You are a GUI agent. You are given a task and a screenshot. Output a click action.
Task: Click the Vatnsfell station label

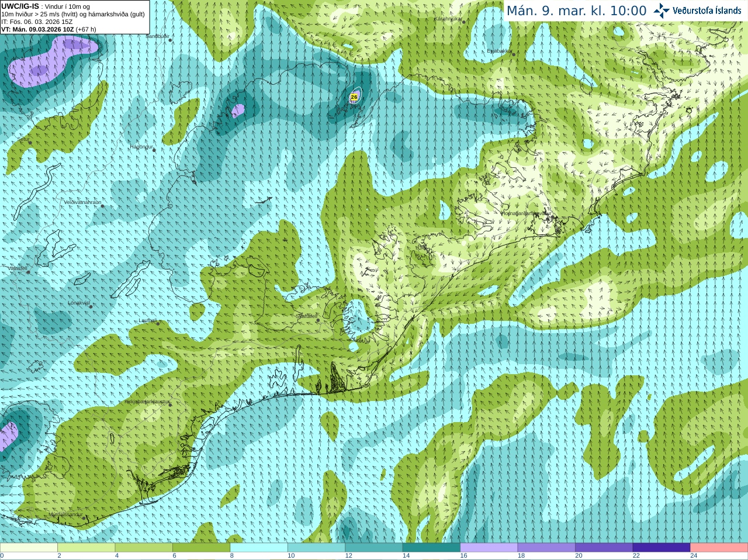pyautogui.click(x=18, y=268)
